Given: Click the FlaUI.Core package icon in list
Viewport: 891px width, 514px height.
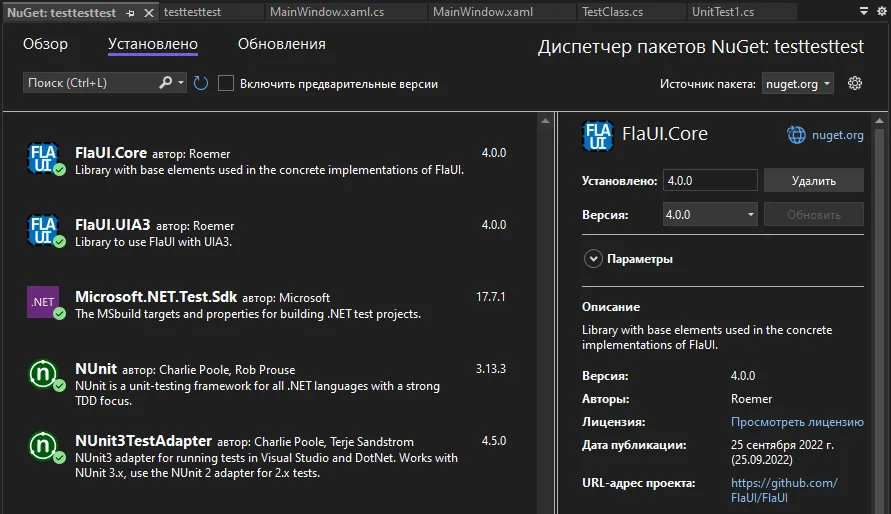Looking at the screenshot, I should [45, 159].
